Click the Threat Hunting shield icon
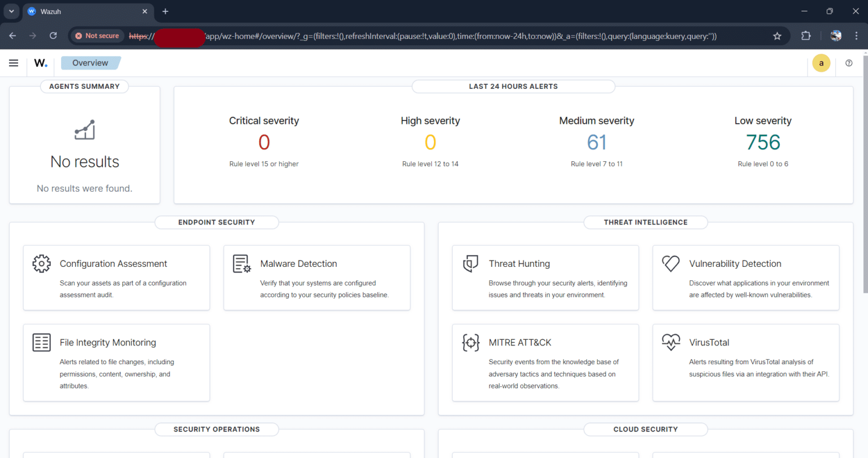The image size is (868, 458). 470,263
